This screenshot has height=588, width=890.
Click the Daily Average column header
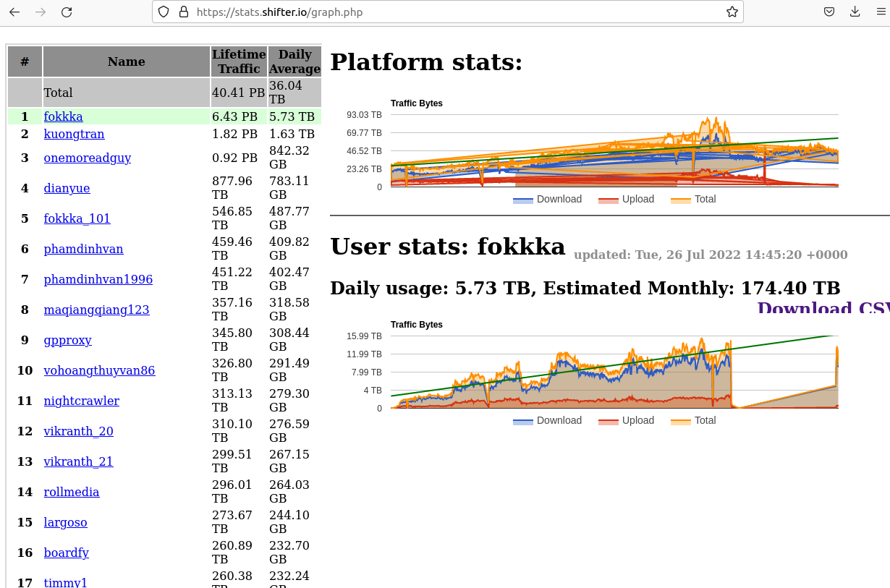click(294, 61)
